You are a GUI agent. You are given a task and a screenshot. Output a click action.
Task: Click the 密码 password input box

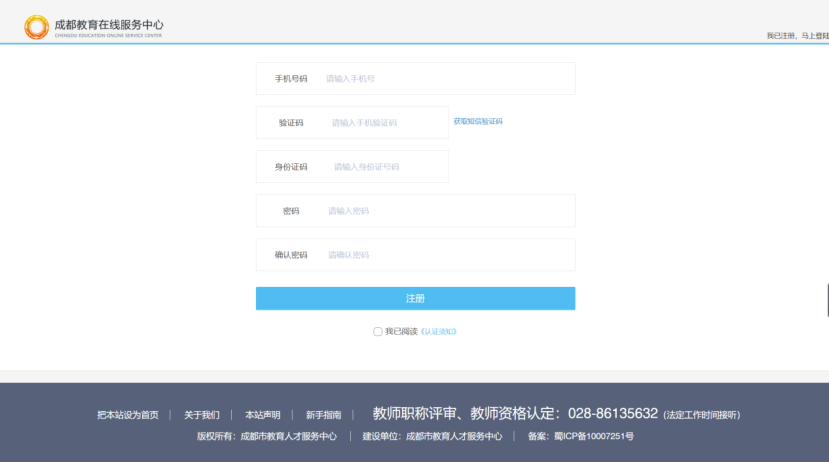coord(446,211)
